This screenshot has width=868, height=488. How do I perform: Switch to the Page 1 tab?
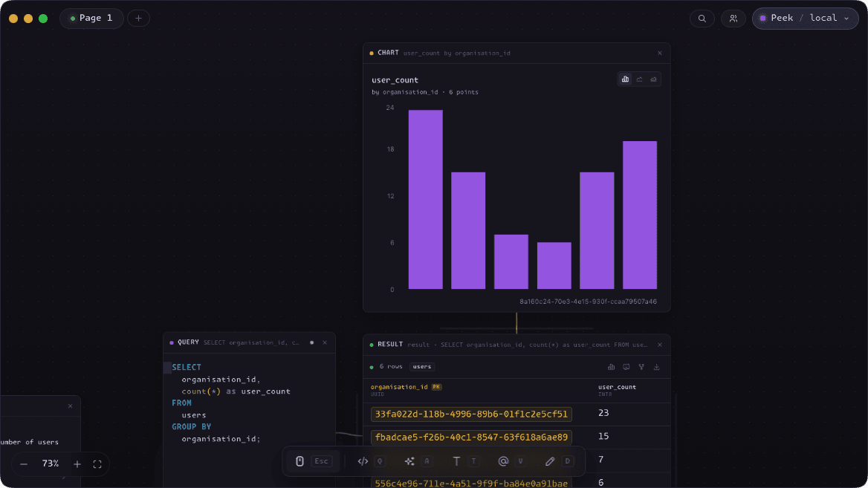tap(91, 19)
